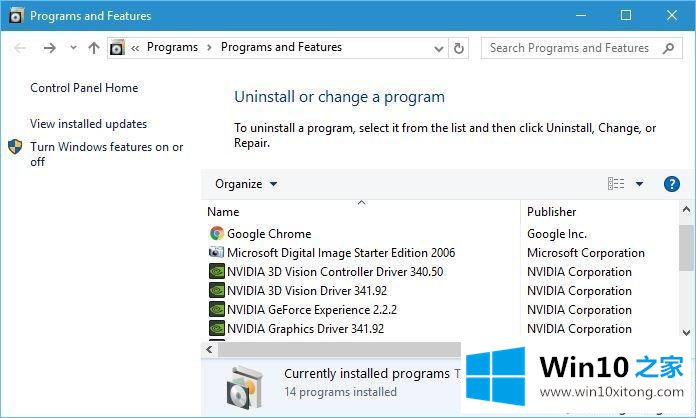This screenshot has height=418, width=696.
Task: Select NVIDIA Graphics Driver 341.92
Action: (305, 329)
